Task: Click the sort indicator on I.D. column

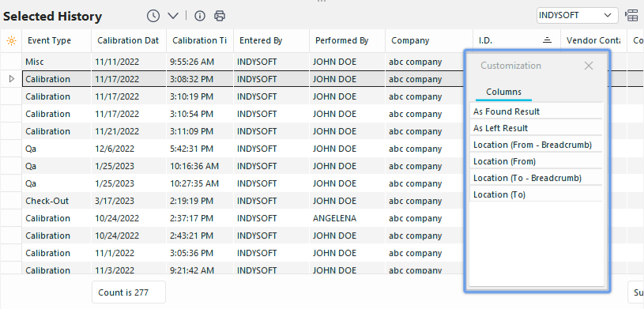Action: 547,40
